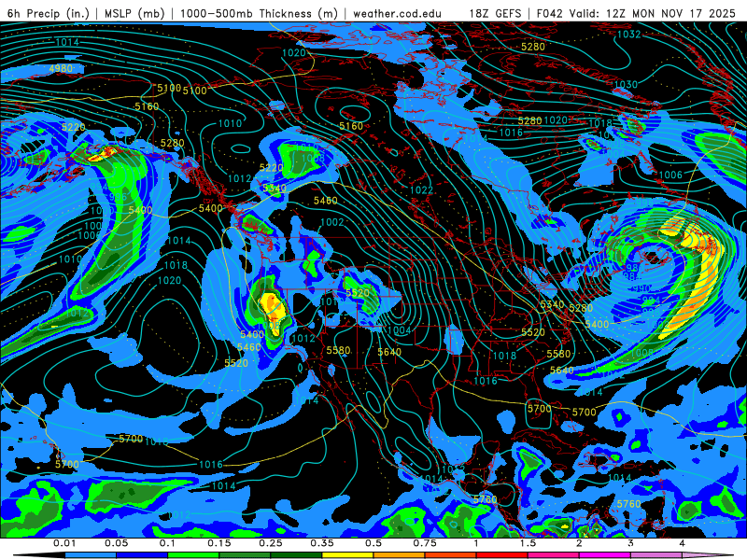This screenshot has height=560, width=747.
Task: Pick the red 1 inch legend swatch
Action: coord(502,555)
